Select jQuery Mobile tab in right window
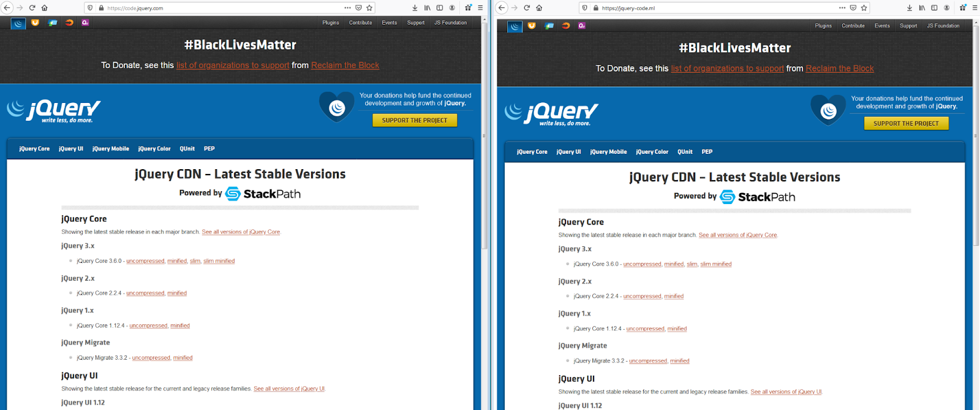980x410 pixels. pos(608,152)
